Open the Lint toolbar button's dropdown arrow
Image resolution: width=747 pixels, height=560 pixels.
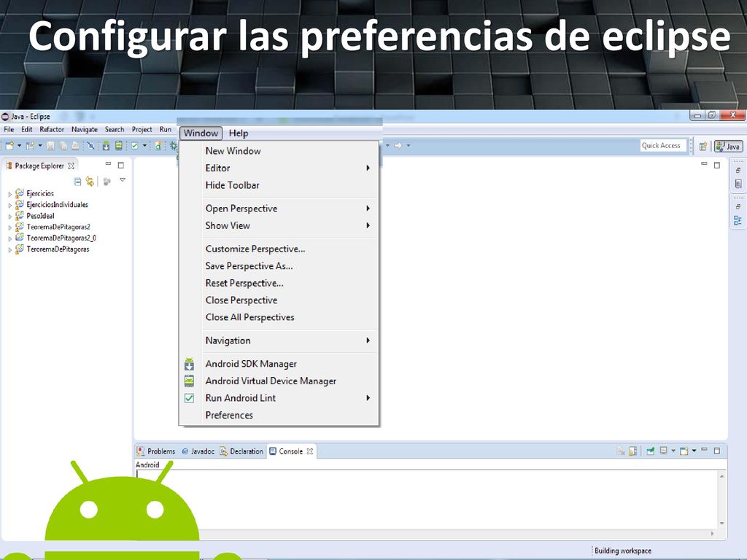tap(145, 146)
